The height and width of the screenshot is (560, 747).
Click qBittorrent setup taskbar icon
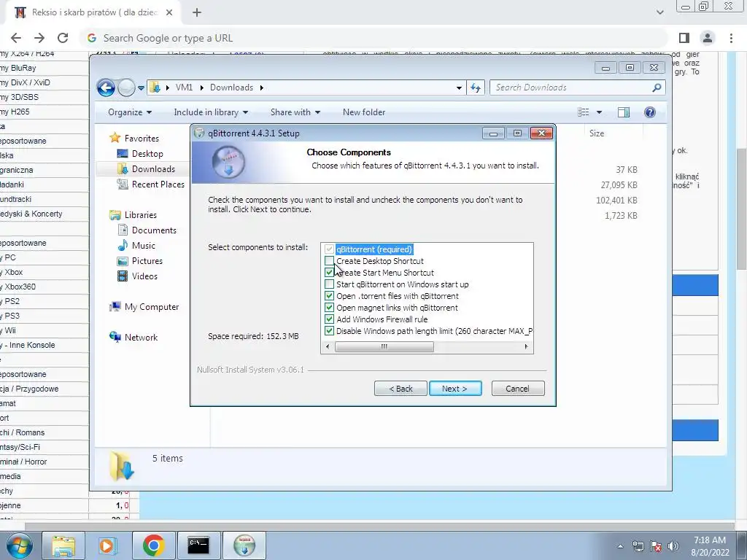(244, 545)
